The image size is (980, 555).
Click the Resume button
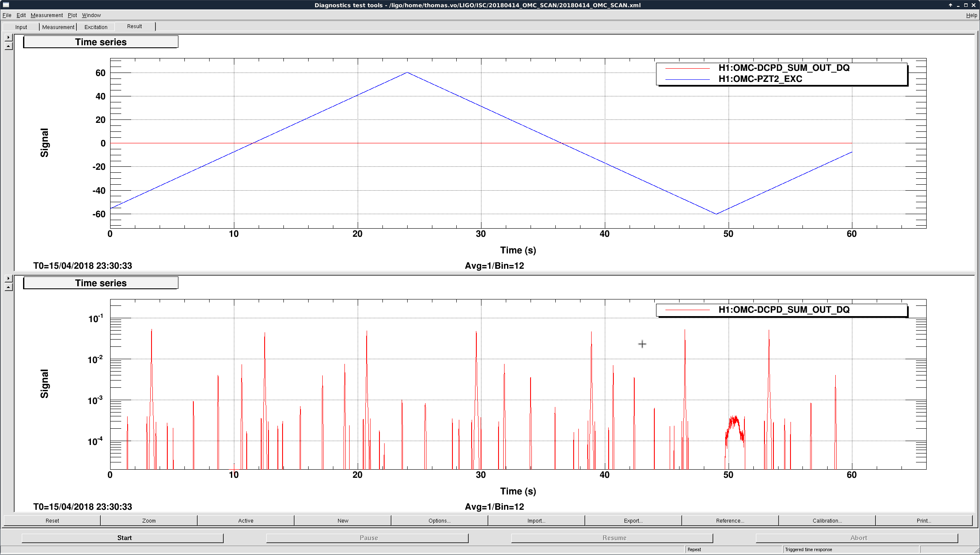click(x=612, y=538)
